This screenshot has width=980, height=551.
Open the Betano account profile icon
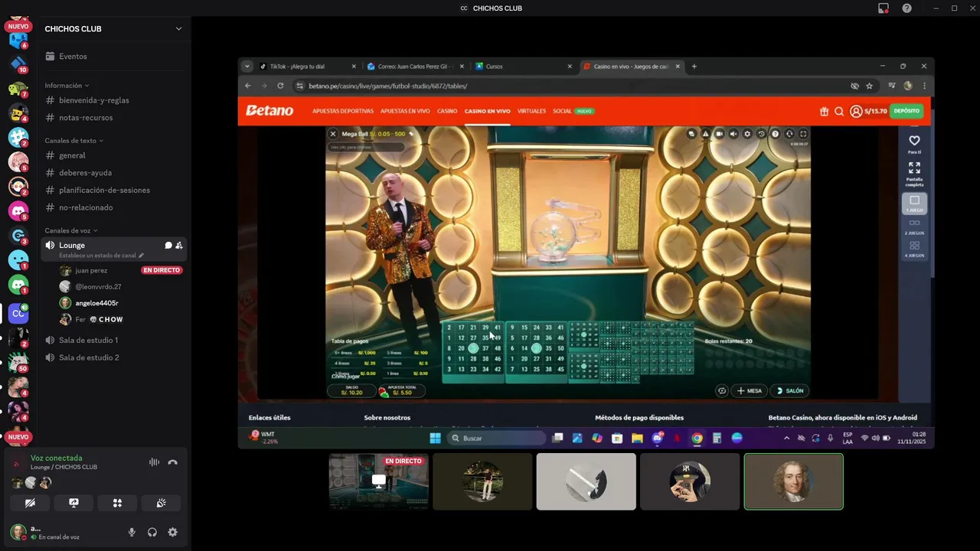click(x=856, y=111)
